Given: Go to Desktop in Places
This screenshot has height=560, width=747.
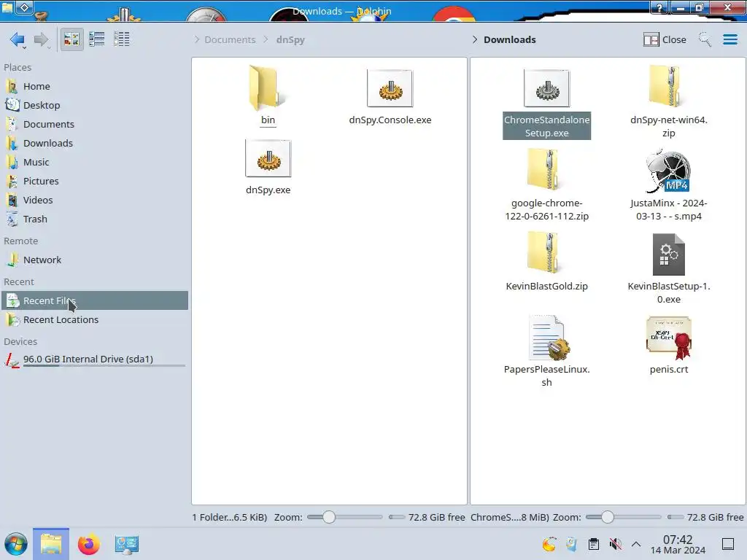Looking at the screenshot, I should (x=94, y=105).
